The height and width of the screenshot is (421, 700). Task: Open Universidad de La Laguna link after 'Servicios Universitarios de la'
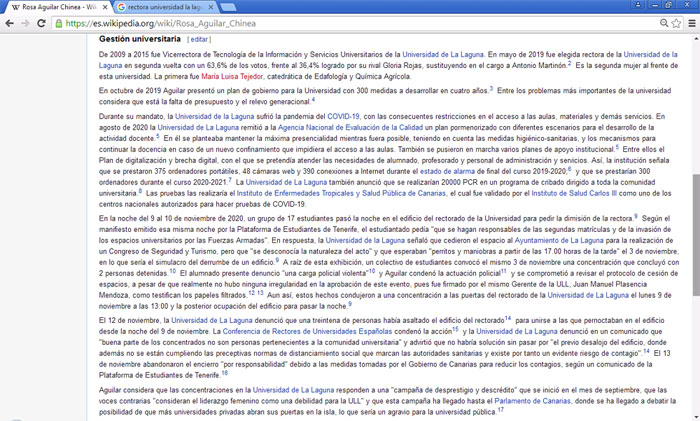pyautogui.click(x=443, y=54)
